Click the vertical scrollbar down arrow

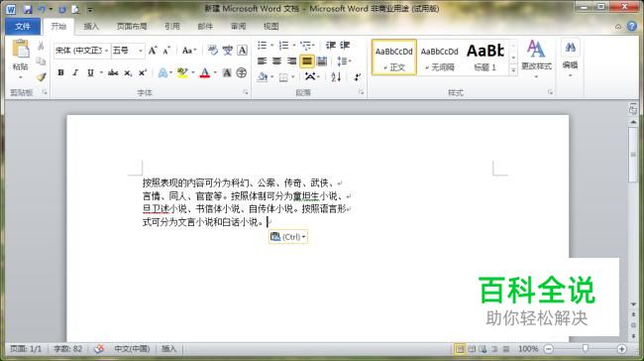633,304
